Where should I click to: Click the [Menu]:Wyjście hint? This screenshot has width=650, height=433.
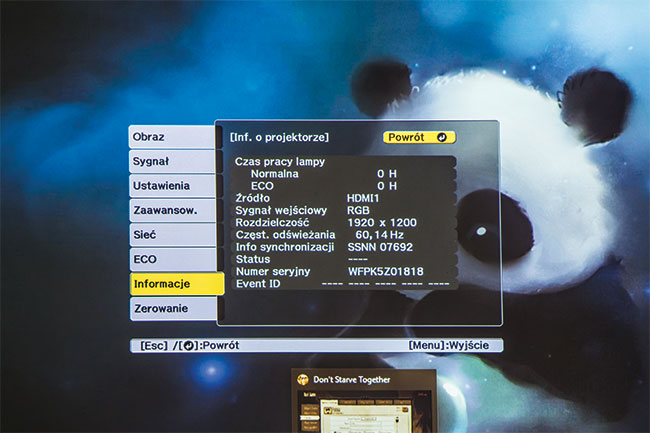pyautogui.click(x=453, y=346)
